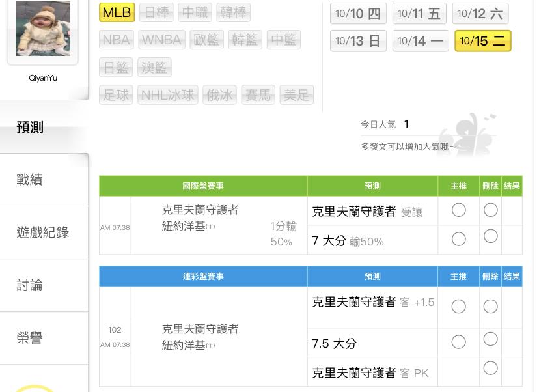The height and width of the screenshot is (392, 539).
Task: Select delete radio for 7 大分 prediction
Action: [491, 236]
